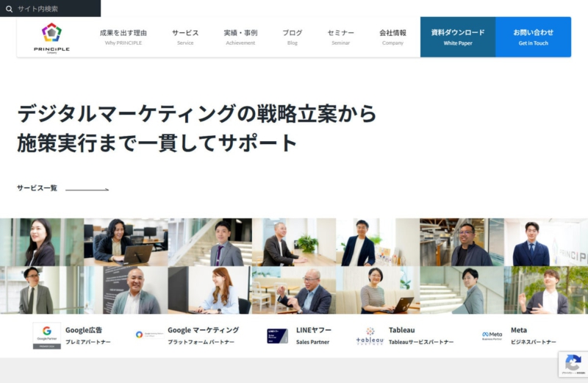
Task: Open the PRINCIPLE pentagon logo home link
Action: tap(51, 37)
